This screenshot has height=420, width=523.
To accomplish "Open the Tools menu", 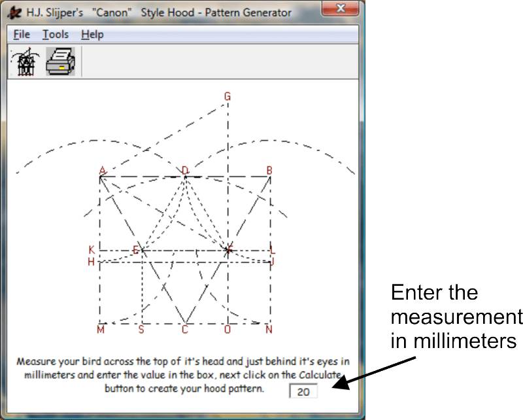I will click(x=56, y=35).
